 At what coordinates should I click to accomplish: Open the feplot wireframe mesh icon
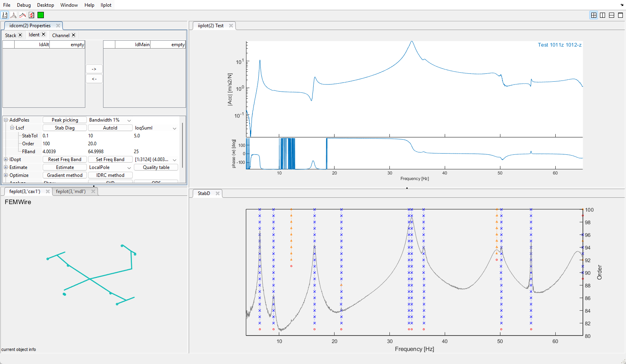(13, 15)
